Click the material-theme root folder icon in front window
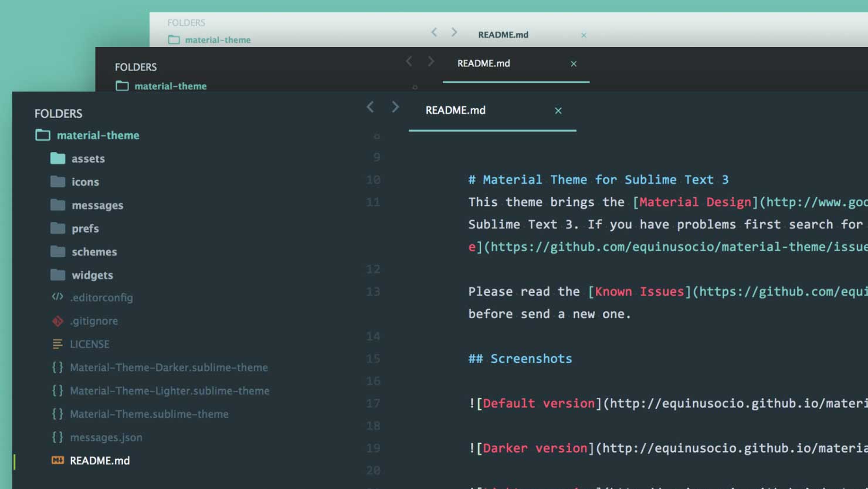Screen dimensions: 868x489 (x=43, y=135)
